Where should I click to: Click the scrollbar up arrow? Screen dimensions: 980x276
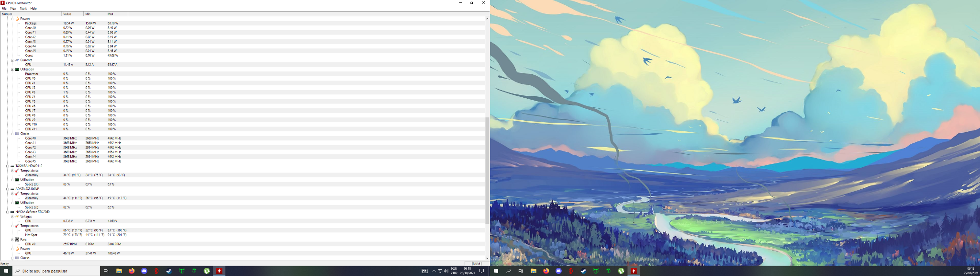tap(487, 19)
